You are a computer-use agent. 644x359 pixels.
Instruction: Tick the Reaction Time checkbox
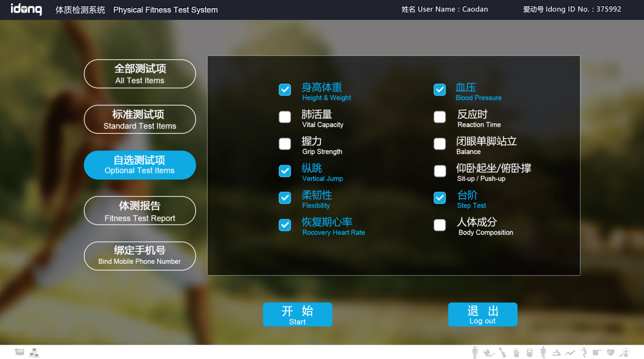point(440,117)
